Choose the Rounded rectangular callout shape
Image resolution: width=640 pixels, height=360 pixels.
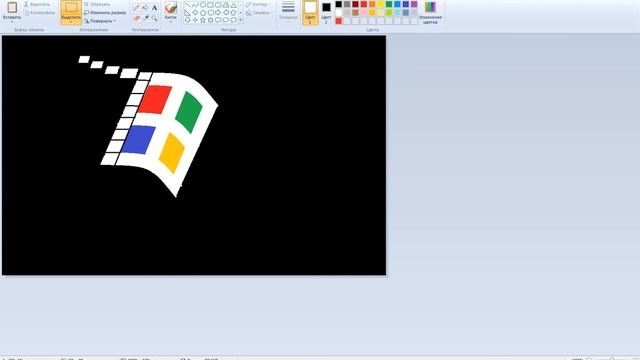click(x=218, y=20)
